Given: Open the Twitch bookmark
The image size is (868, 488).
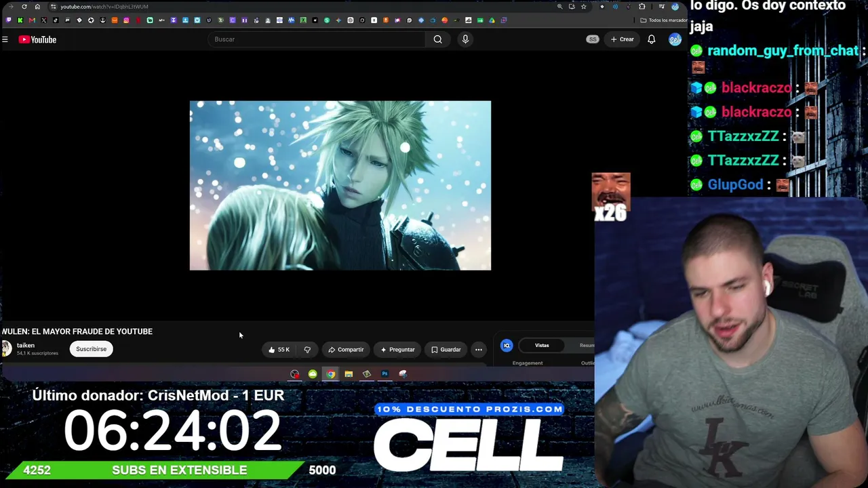Looking at the screenshot, I should click(8, 20).
